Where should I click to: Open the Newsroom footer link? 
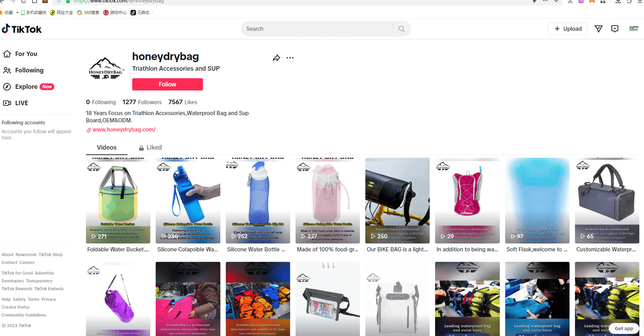tap(26, 255)
